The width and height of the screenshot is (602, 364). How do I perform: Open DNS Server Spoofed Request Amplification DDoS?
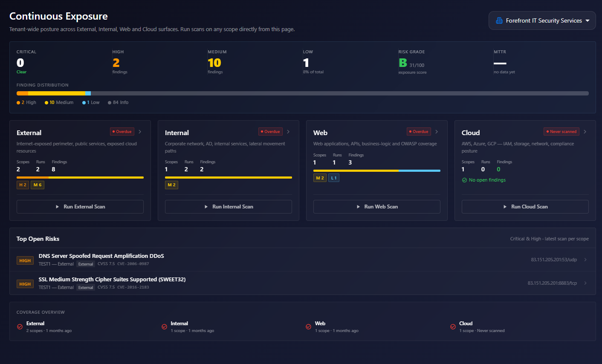pyautogui.click(x=101, y=256)
